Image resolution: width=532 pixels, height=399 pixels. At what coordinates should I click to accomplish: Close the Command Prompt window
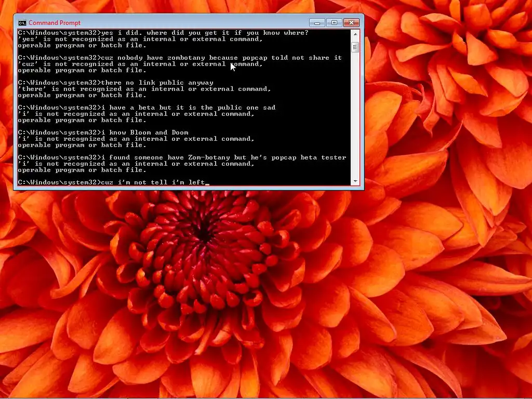[351, 23]
